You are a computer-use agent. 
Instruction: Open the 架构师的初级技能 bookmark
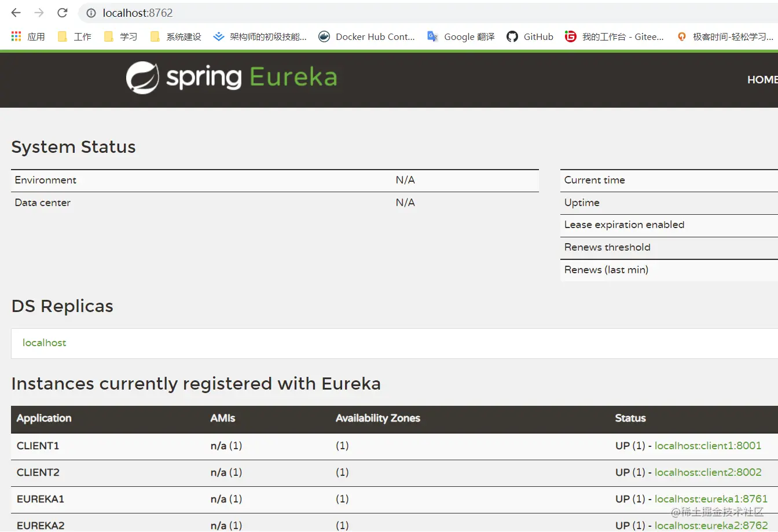tap(260, 36)
